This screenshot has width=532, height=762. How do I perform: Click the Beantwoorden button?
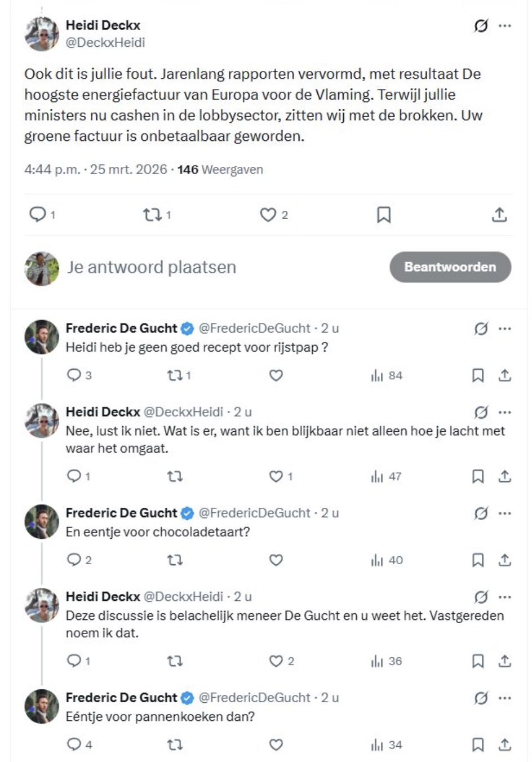coord(450,267)
